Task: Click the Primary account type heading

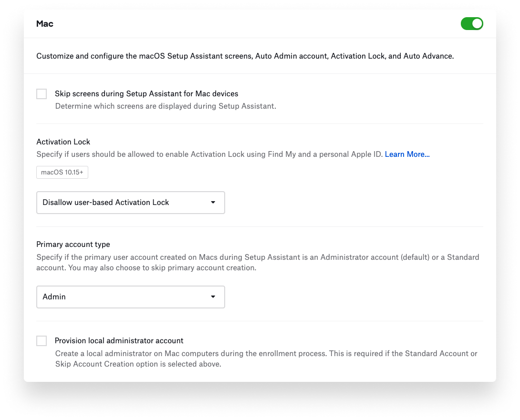Action: point(73,245)
